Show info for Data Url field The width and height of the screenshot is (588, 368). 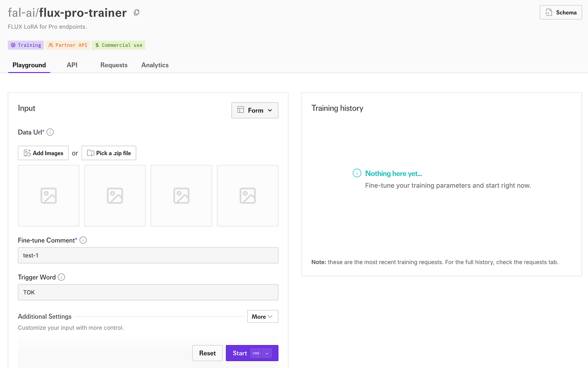coord(50,132)
